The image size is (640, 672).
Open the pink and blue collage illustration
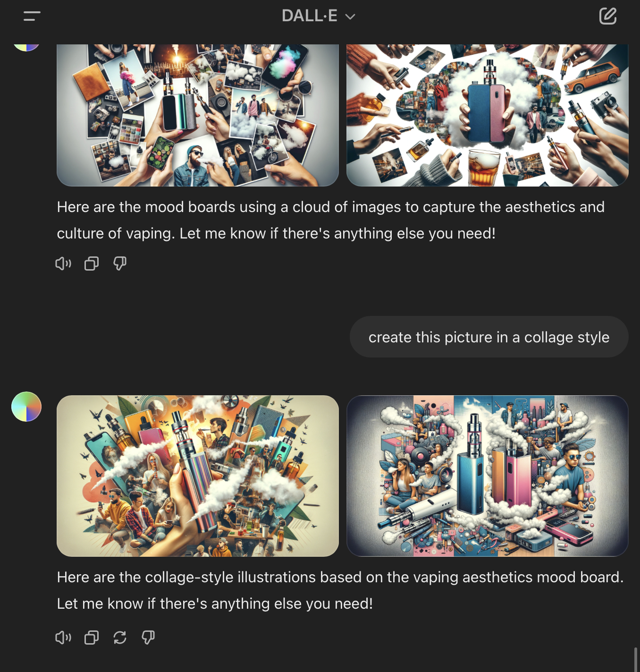[488, 476]
